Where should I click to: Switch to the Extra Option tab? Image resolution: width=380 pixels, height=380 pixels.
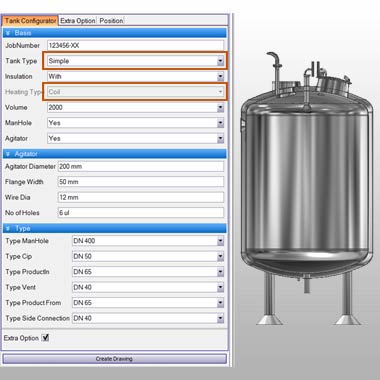point(78,21)
